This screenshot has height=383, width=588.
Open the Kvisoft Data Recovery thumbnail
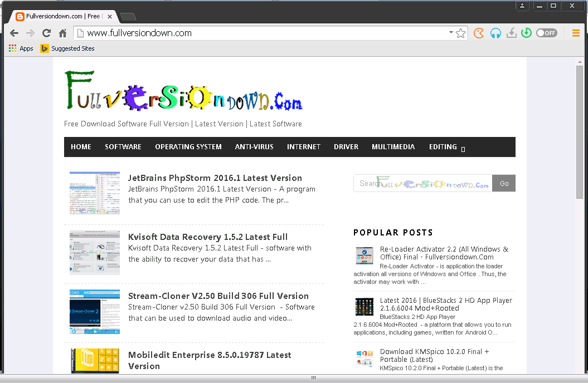[x=95, y=252]
